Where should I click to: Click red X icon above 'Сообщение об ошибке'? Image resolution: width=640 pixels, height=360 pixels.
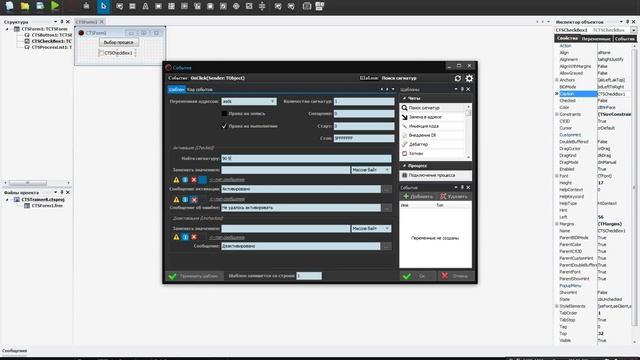pos(194,200)
